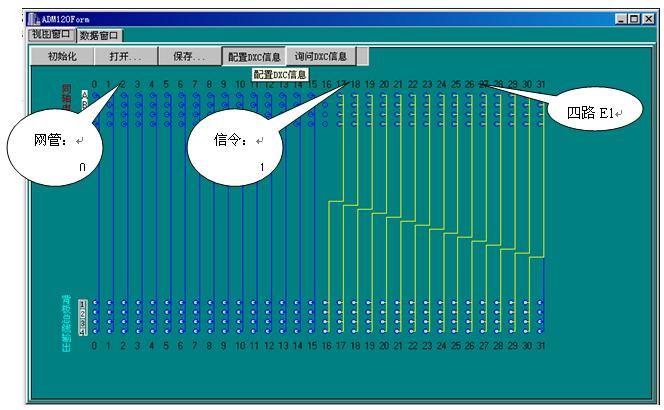Open the 数据窗口 tab
Viewport: 664px width, 410px height.
tap(101, 35)
